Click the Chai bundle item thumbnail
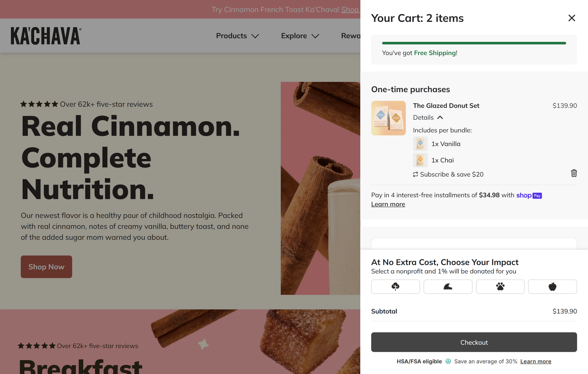This screenshot has height=374, width=588. [x=420, y=160]
